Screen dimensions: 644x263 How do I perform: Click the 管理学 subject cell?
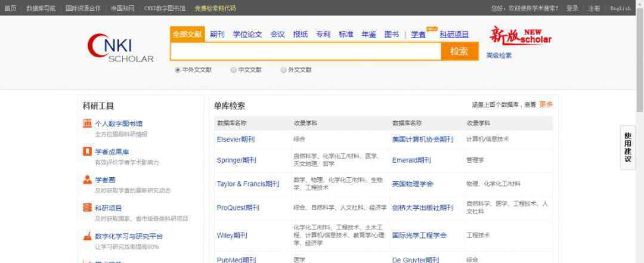coord(475,160)
